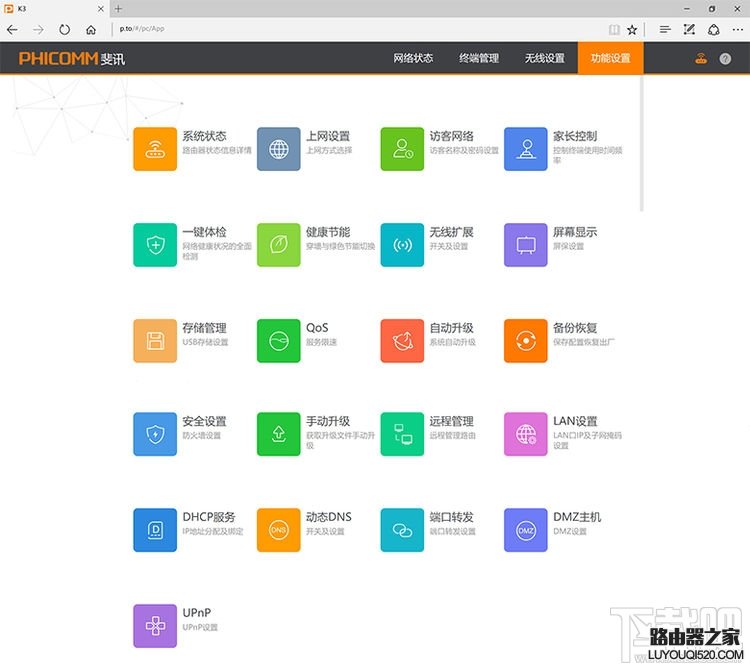This screenshot has height=668, width=750.
Task: Click the 上网设置 title text
Action: [328, 136]
